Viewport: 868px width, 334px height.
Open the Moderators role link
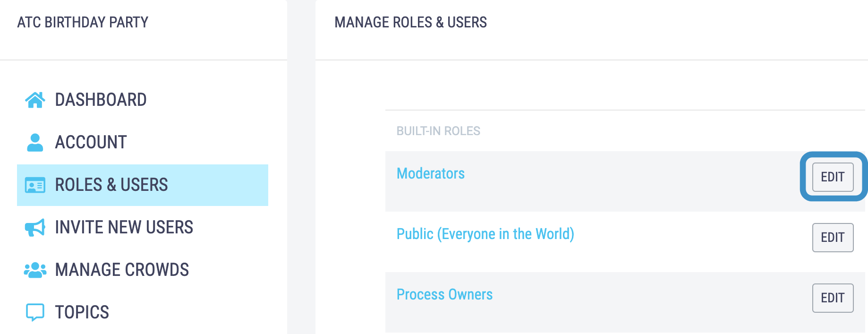(431, 173)
